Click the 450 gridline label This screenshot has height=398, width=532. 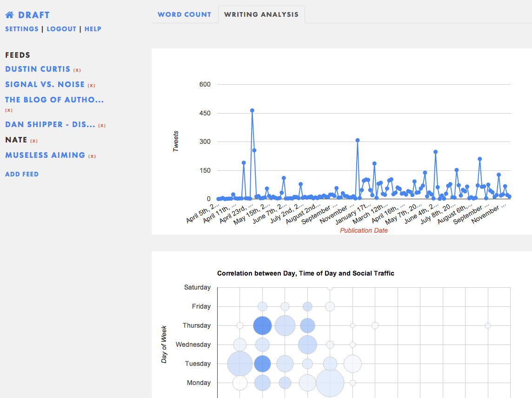click(205, 113)
